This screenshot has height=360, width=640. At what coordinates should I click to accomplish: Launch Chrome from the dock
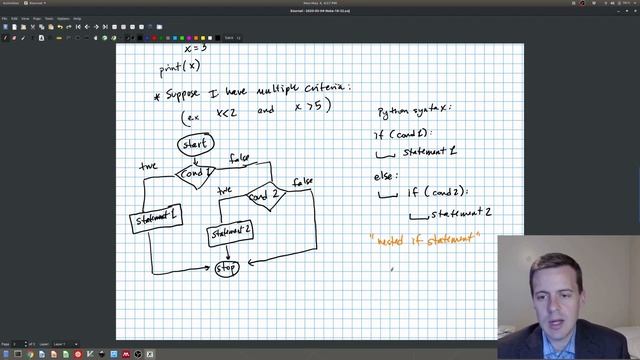click(x=30, y=354)
